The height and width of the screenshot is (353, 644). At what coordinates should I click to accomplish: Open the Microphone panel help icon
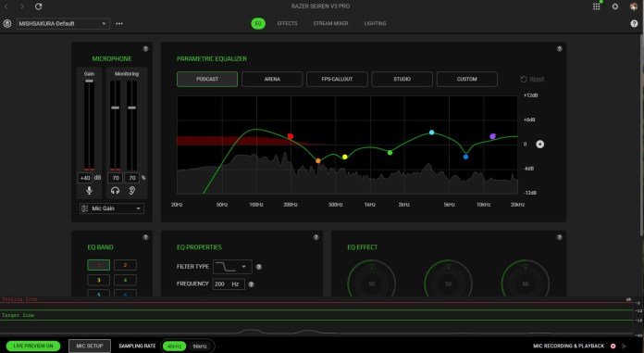[145, 48]
